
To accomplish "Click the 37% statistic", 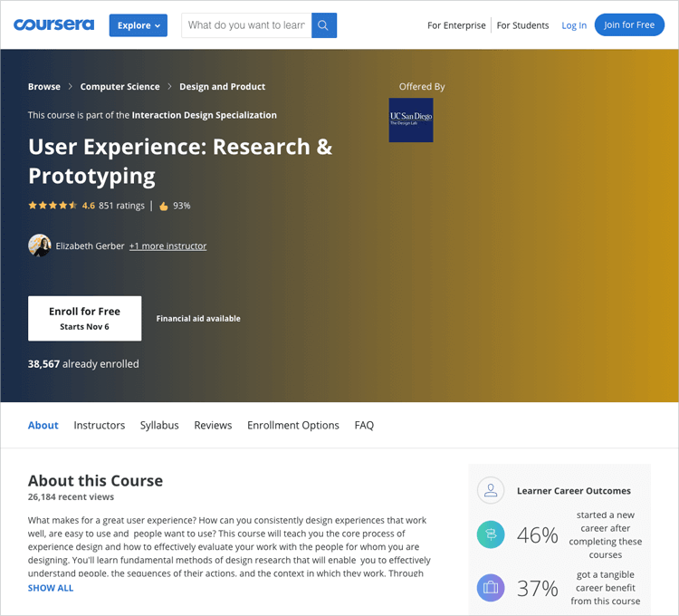I will click(x=538, y=589).
